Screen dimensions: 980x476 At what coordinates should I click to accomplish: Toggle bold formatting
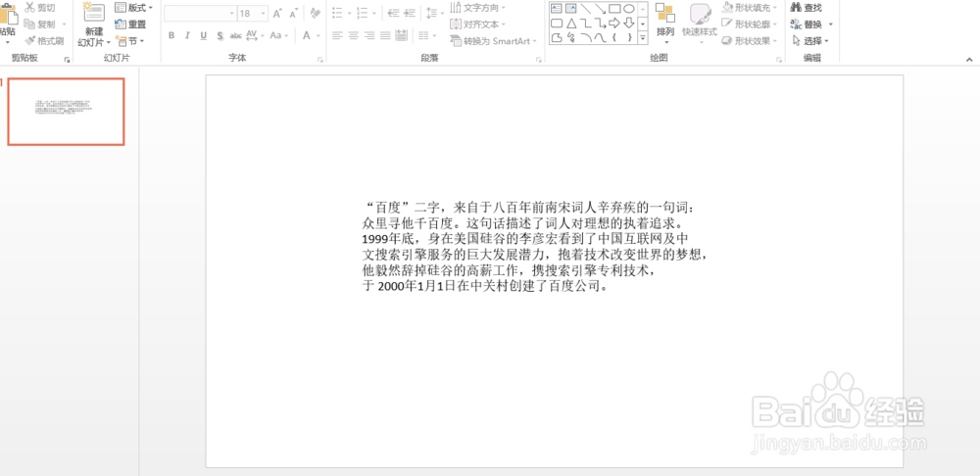click(x=171, y=35)
